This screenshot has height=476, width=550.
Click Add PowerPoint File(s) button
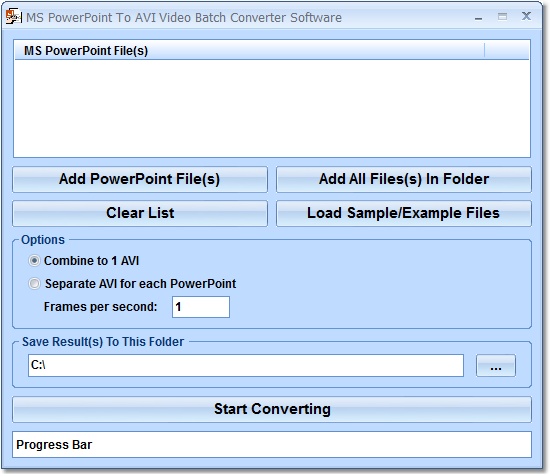[140, 179]
